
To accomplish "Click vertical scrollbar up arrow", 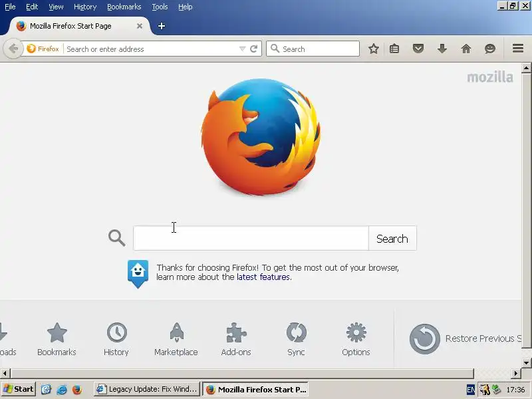I will coord(526,68).
